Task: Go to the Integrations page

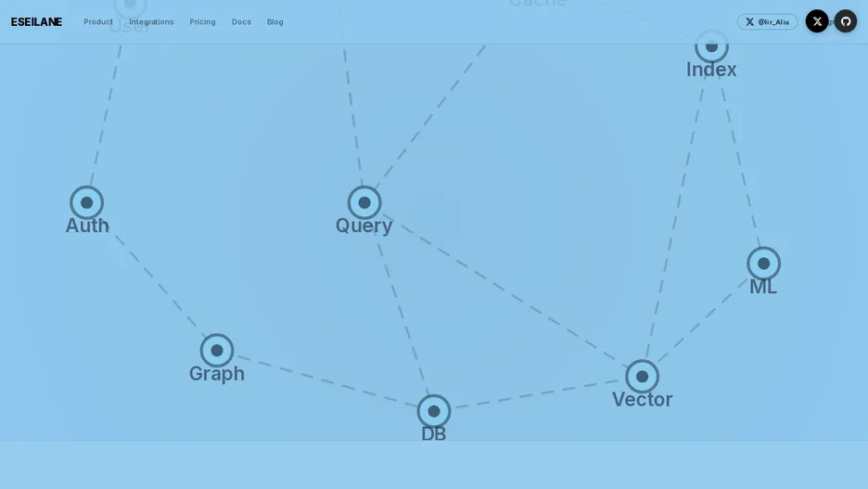Action: 151,21
